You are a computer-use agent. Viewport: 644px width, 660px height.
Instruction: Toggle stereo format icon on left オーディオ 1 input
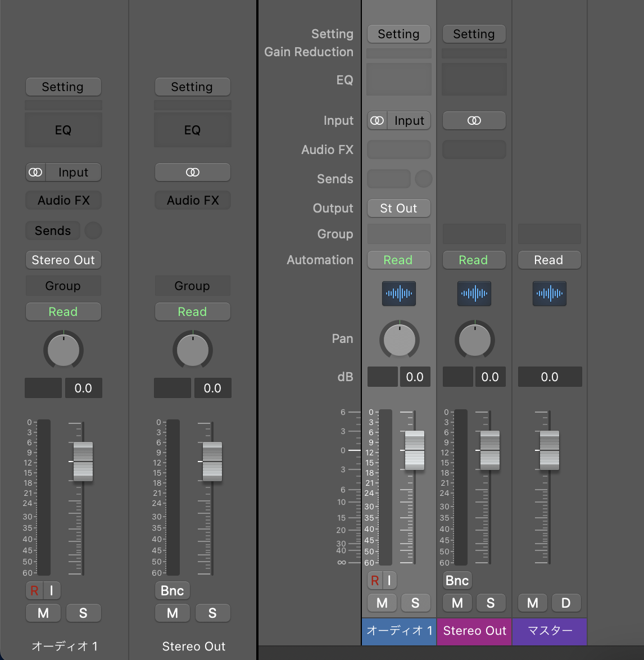(35, 173)
